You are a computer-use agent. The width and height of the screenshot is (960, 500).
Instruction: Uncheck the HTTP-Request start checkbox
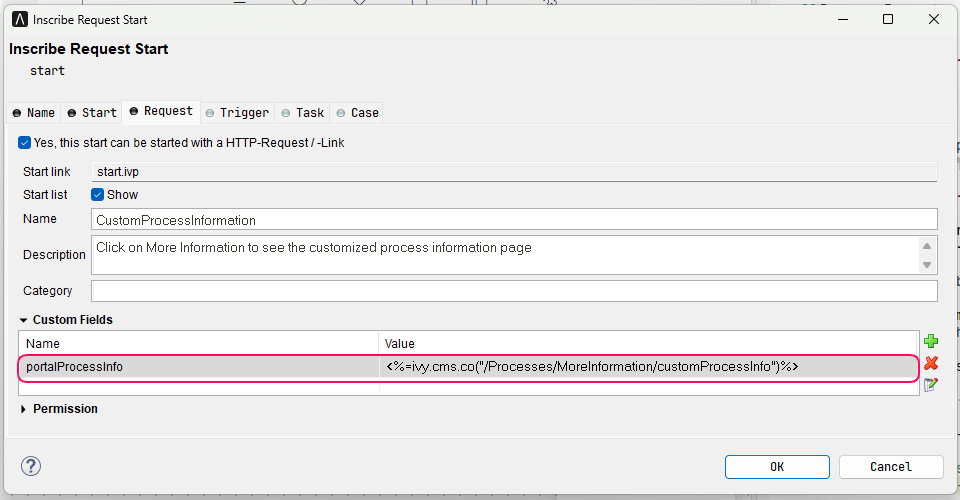[25, 143]
